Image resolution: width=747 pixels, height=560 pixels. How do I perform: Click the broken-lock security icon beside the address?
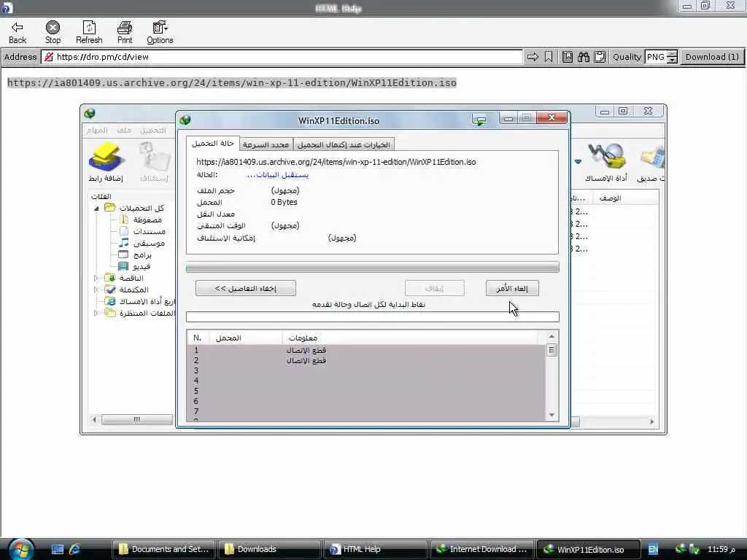49,57
